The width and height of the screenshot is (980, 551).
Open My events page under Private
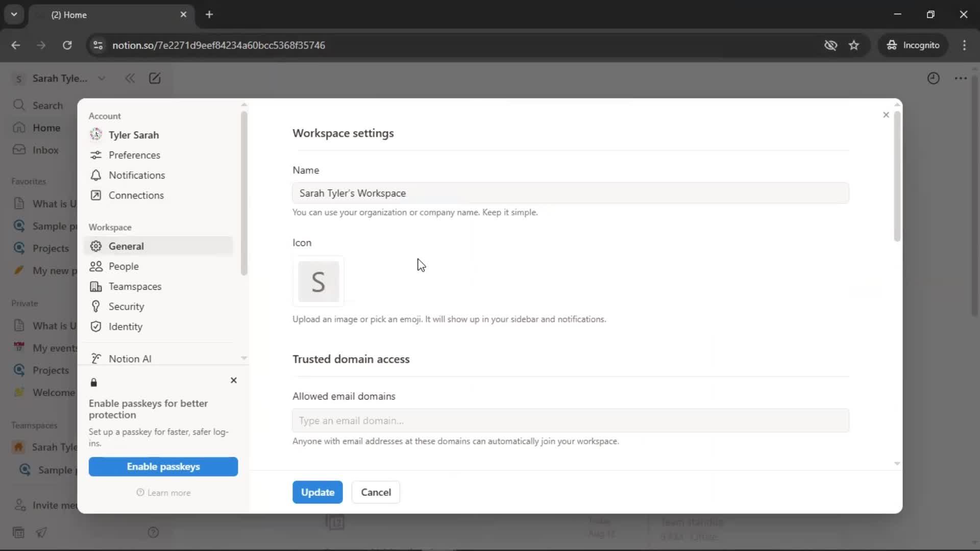(x=45, y=348)
